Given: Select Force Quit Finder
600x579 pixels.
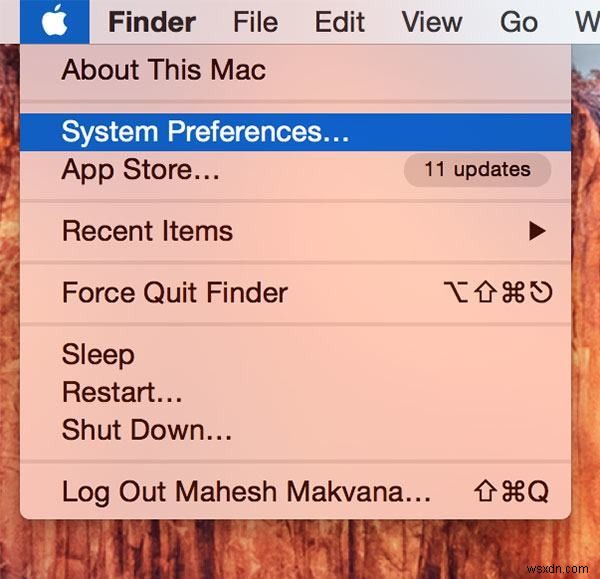Looking at the screenshot, I should click(174, 293).
